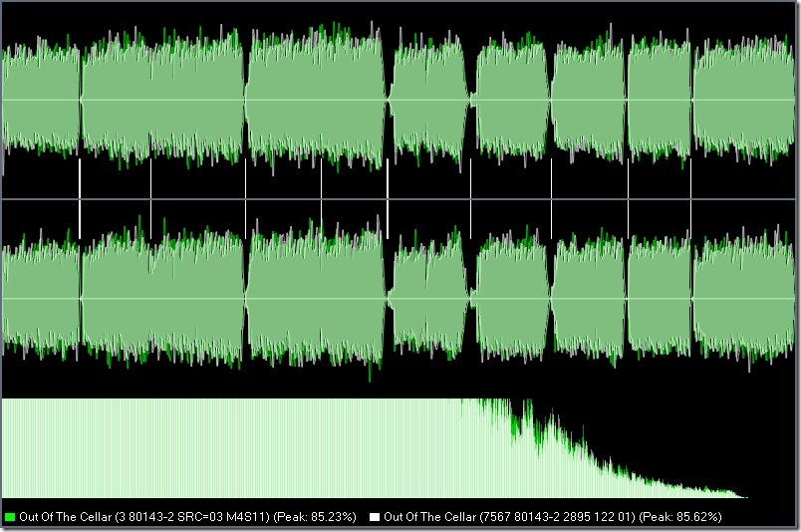Select legend text "Out Of The Cellar (3 80143-2 SRC=03 M4S11)"
Screen dimensions: 801x532
(144, 517)
